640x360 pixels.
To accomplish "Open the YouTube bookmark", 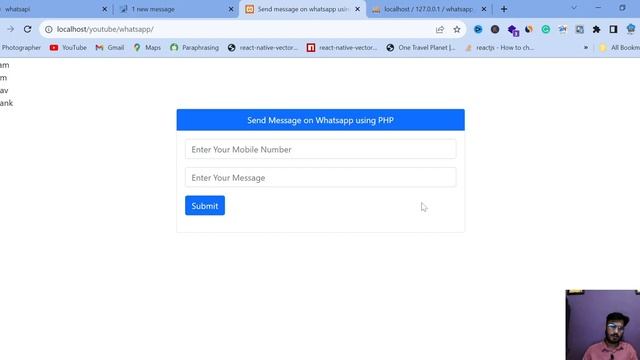I will tap(68, 48).
